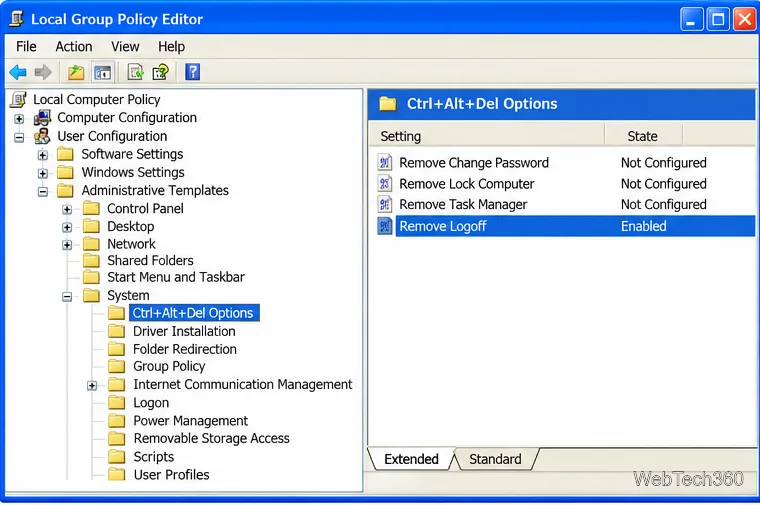Open the View menu

(125, 47)
